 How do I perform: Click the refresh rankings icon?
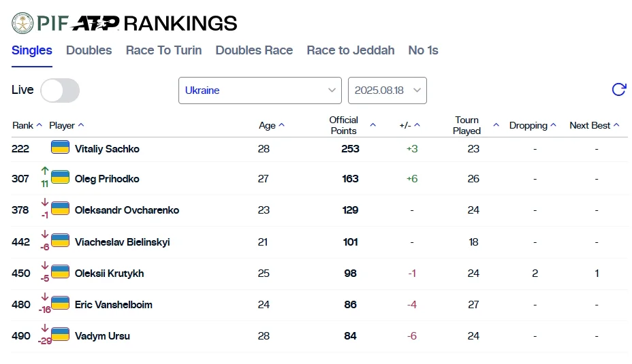pos(618,90)
